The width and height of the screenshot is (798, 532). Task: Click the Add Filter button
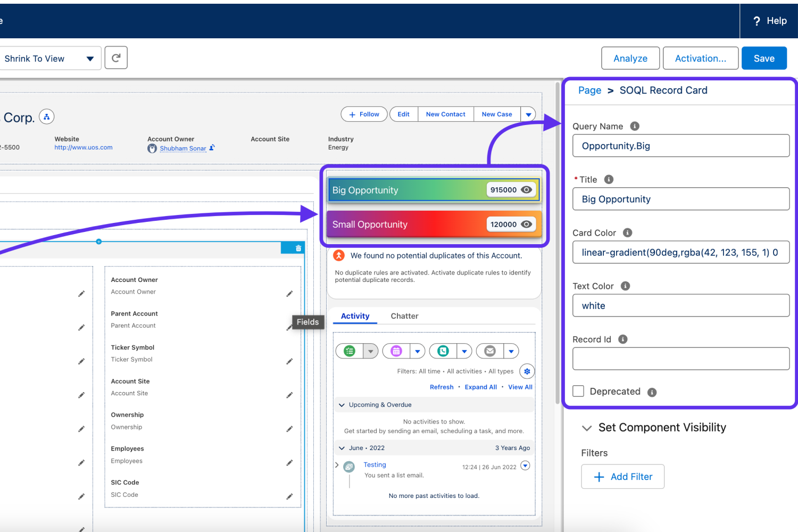pyautogui.click(x=622, y=477)
